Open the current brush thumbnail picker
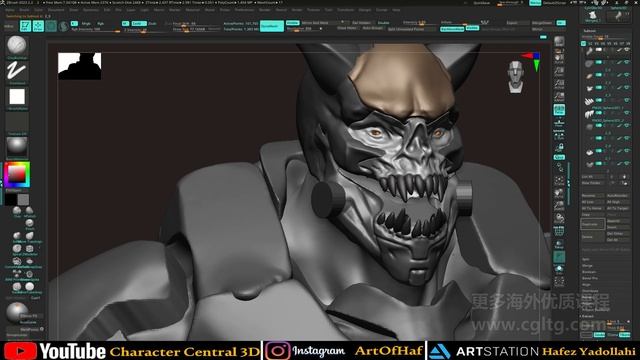 (17, 45)
